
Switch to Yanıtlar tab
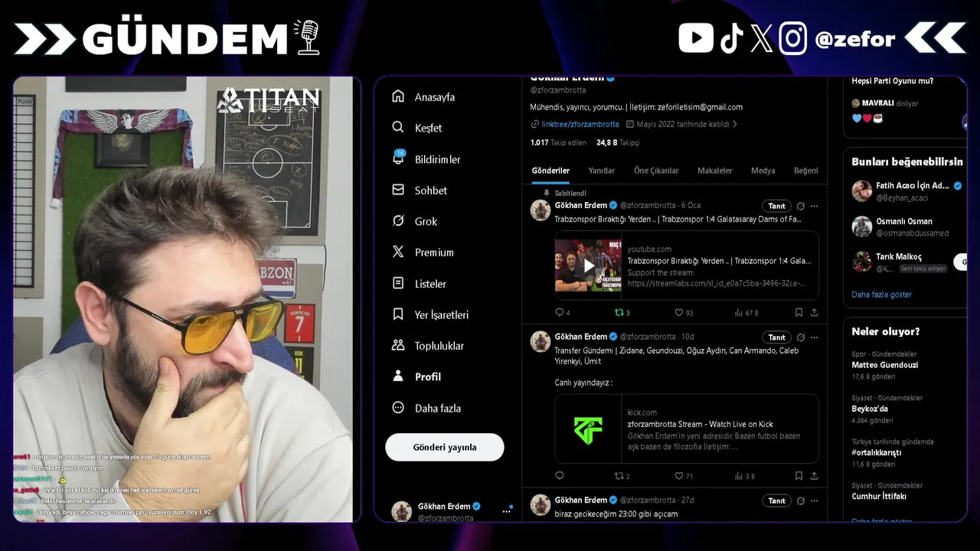click(x=602, y=171)
